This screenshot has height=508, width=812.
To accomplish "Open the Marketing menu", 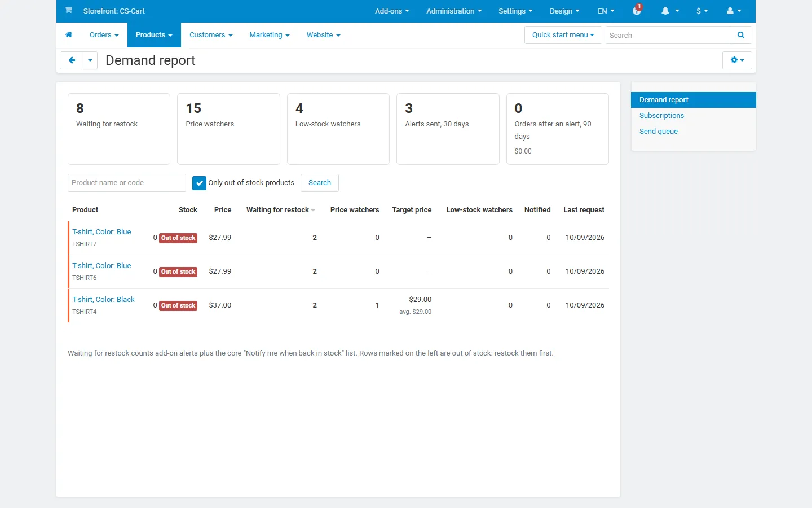I will (270, 35).
